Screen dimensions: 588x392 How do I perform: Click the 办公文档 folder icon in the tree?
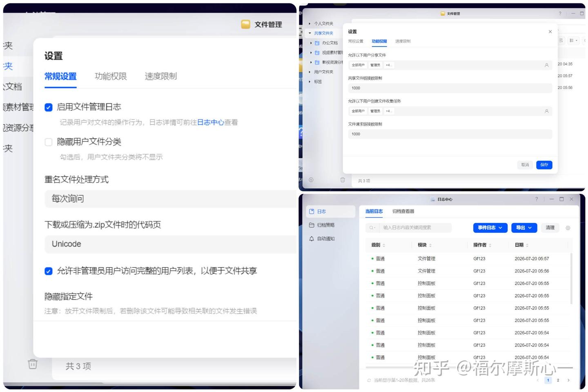coord(317,43)
